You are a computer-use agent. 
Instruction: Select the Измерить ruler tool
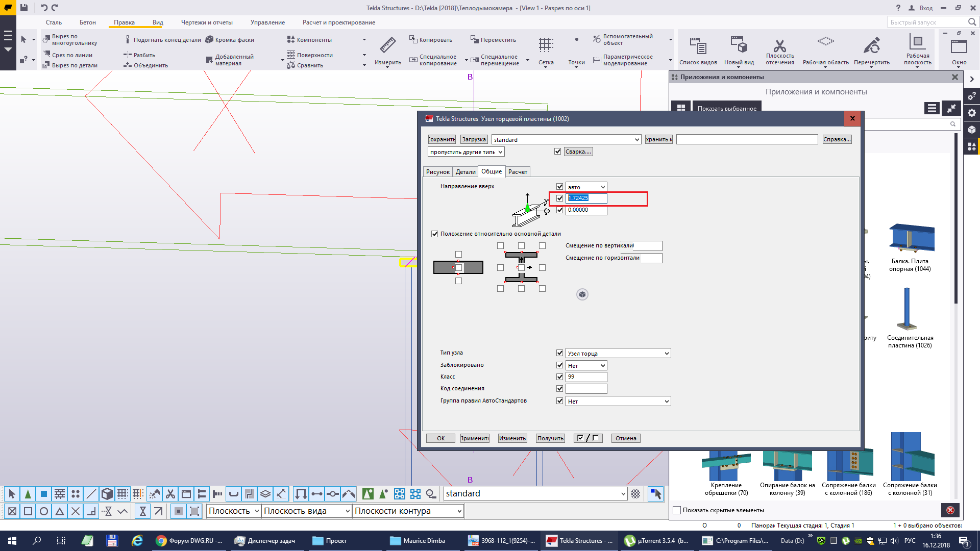(x=387, y=51)
